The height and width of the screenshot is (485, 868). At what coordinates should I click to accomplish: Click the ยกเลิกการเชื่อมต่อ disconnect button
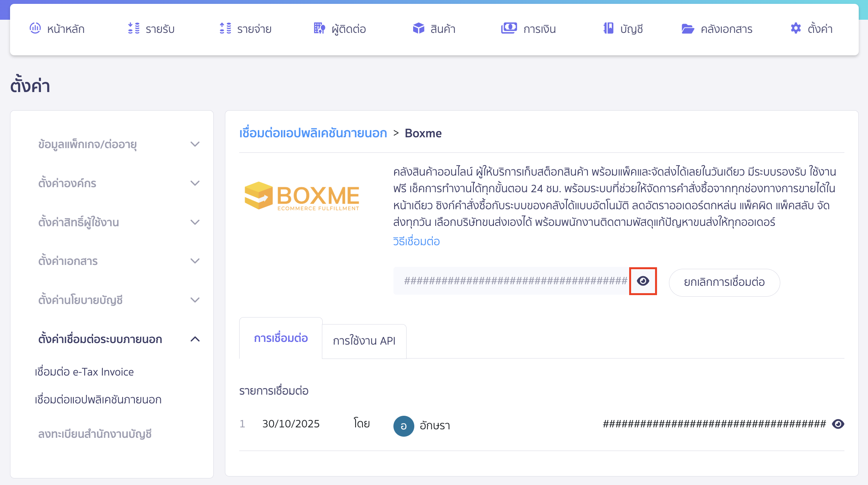click(x=724, y=282)
